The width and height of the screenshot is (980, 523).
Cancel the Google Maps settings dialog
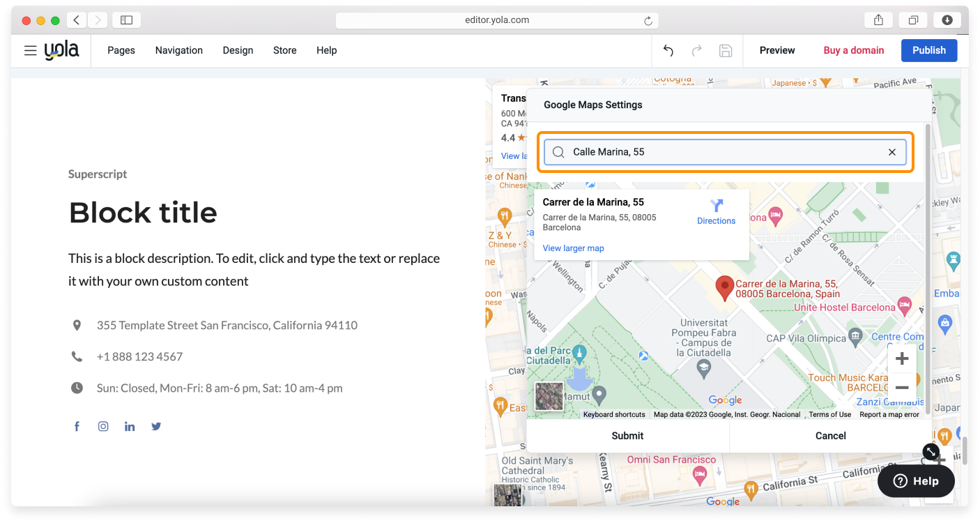830,436
